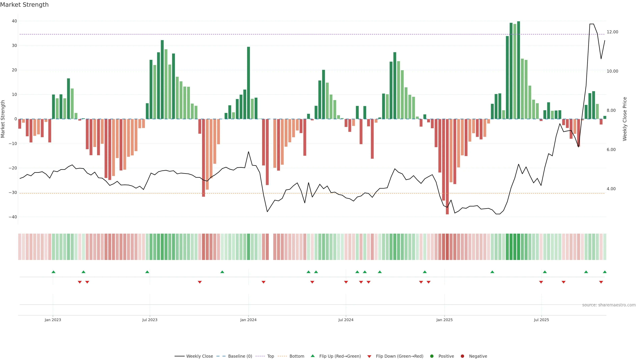Viewport: 644px width, 362px height.
Task: Click the Market Strength chart title
Action: (x=24, y=5)
